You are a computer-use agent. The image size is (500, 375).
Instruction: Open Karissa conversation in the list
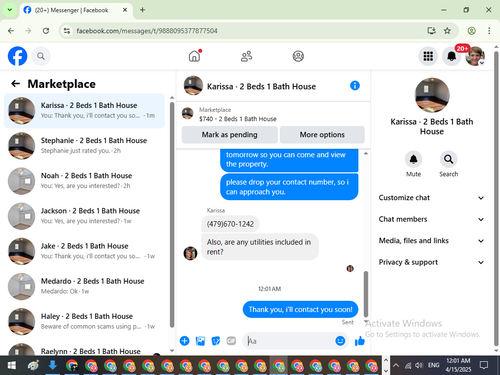84,111
